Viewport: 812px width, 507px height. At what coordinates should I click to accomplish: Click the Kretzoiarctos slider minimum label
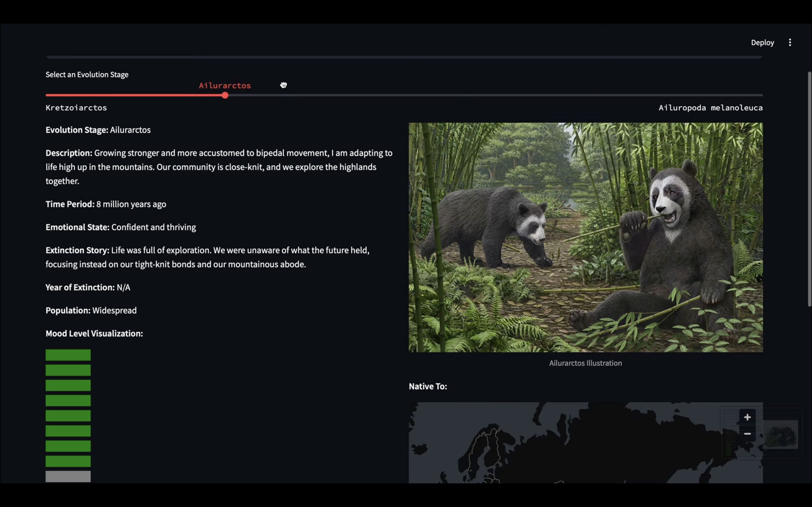coord(76,108)
